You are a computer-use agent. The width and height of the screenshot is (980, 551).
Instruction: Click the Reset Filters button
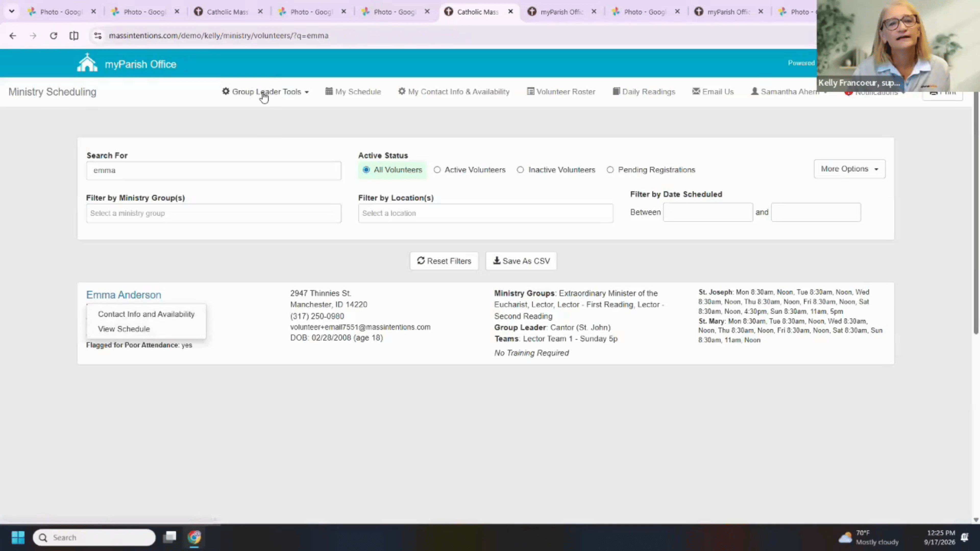pyautogui.click(x=444, y=261)
